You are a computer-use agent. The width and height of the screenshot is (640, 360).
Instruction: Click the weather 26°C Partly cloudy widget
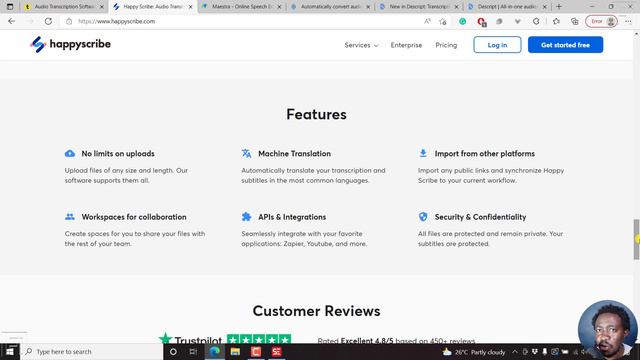tap(474, 352)
